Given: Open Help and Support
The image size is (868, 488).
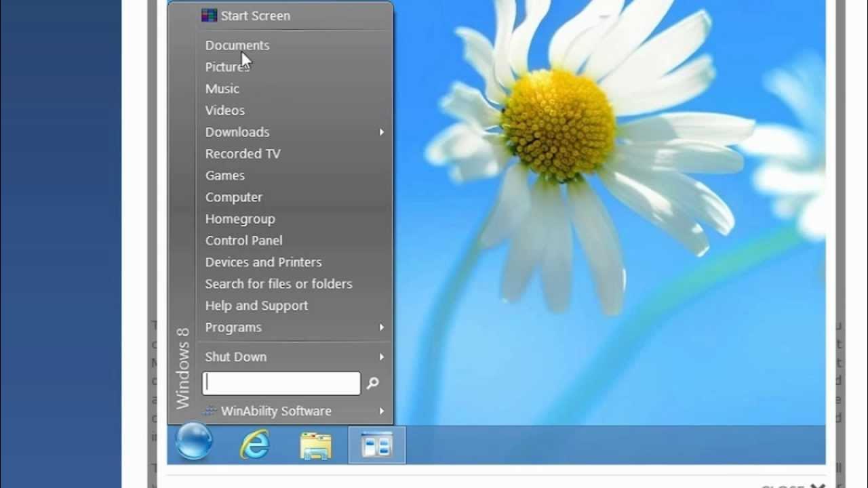Looking at the screenshot, I should pos(256,306).
